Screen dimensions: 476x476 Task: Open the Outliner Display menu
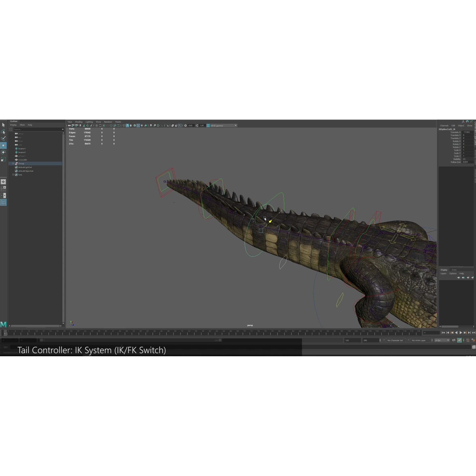(13, 125)
